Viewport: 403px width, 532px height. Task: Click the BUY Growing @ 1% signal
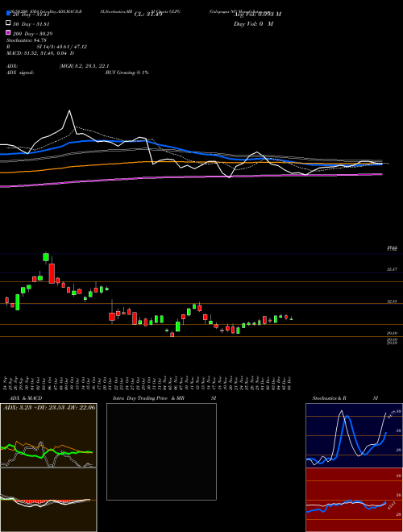coord(127,73)
